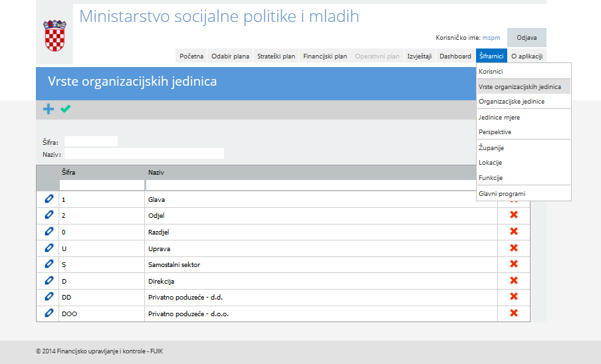Select Perspektive menu entry

[x=524, y=132]
